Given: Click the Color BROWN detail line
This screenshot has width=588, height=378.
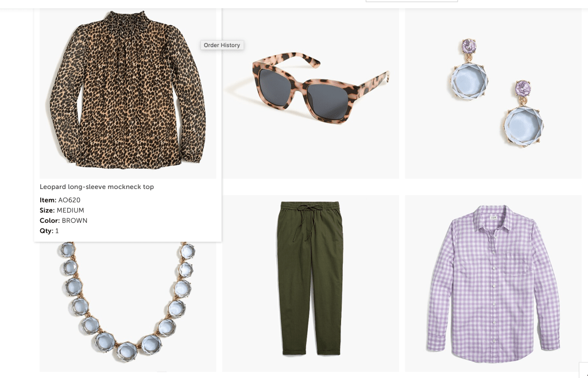Looking at the screenshot, I should pyautogui.click(x=63, y=221).
